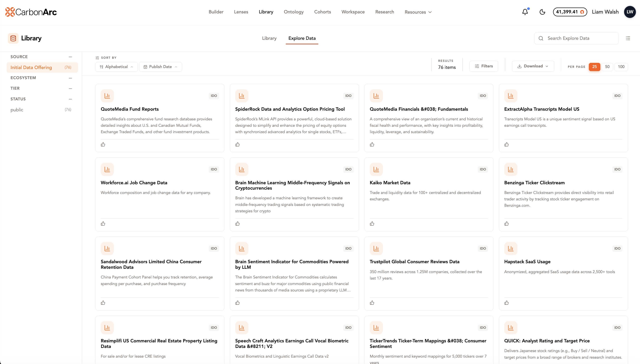
Task: Like QuoteMedia Financials Fundamentals dataset
Action: pos(372,144)
